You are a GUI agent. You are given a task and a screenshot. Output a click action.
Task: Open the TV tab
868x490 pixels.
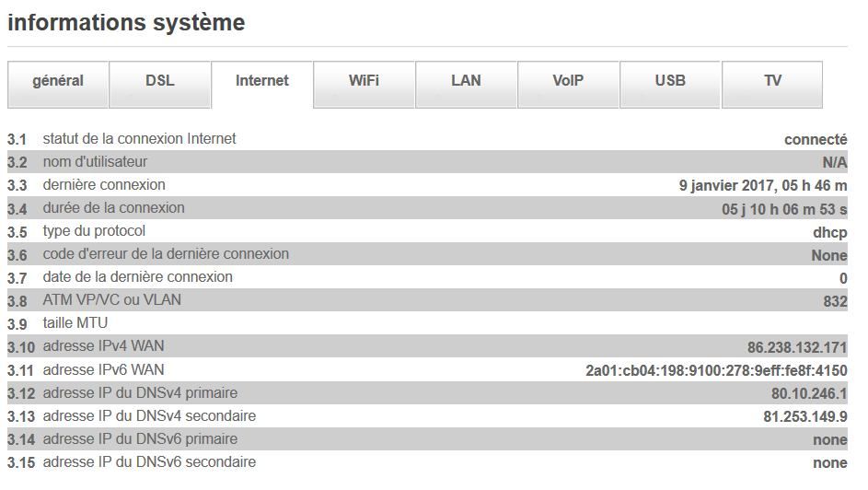pyautogui.click(x=772, y=81)
